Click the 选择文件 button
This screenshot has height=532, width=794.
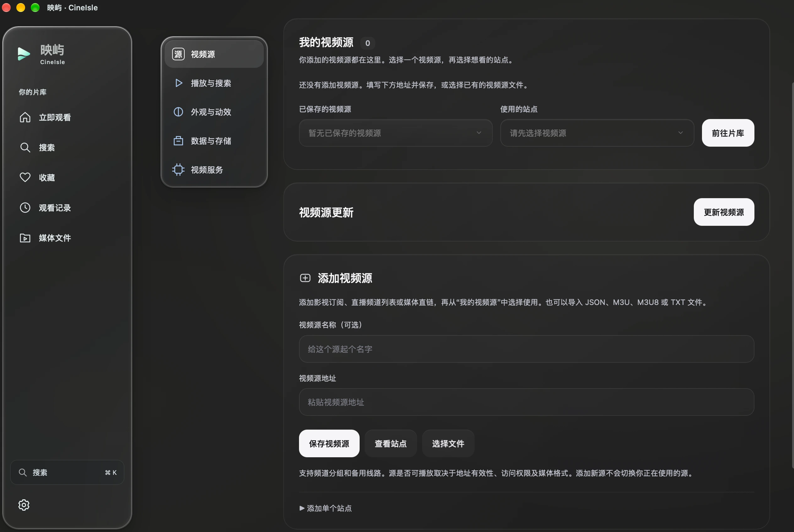coord(448,443)
